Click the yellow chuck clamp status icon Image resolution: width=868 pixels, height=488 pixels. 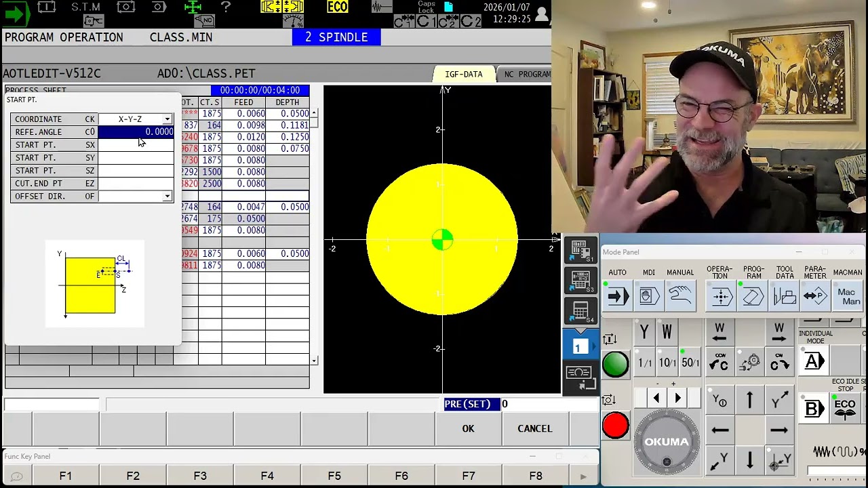click(x=282, y=7)
